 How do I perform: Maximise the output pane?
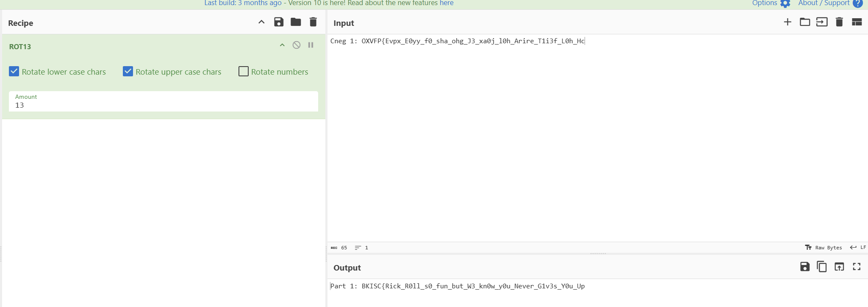pos(857,267)
